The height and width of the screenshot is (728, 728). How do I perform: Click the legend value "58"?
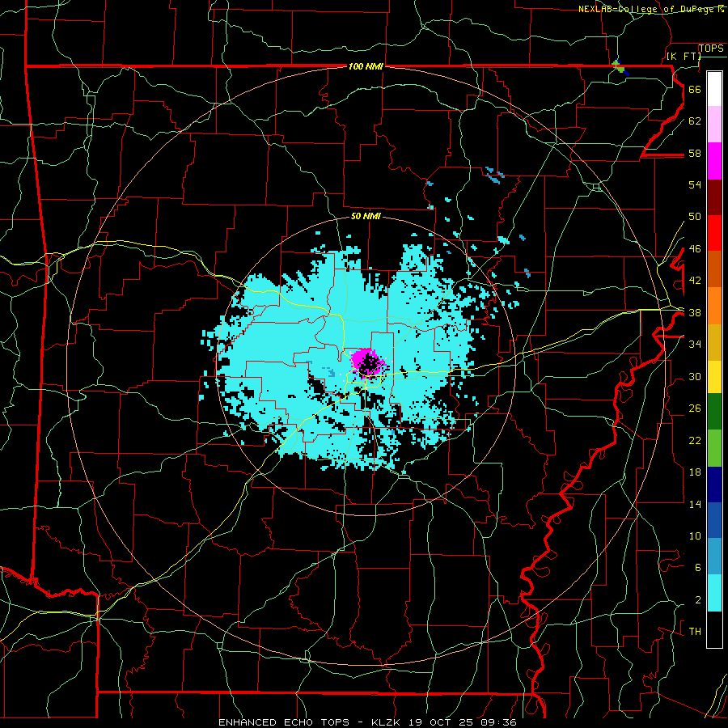(x=695, y=153)
